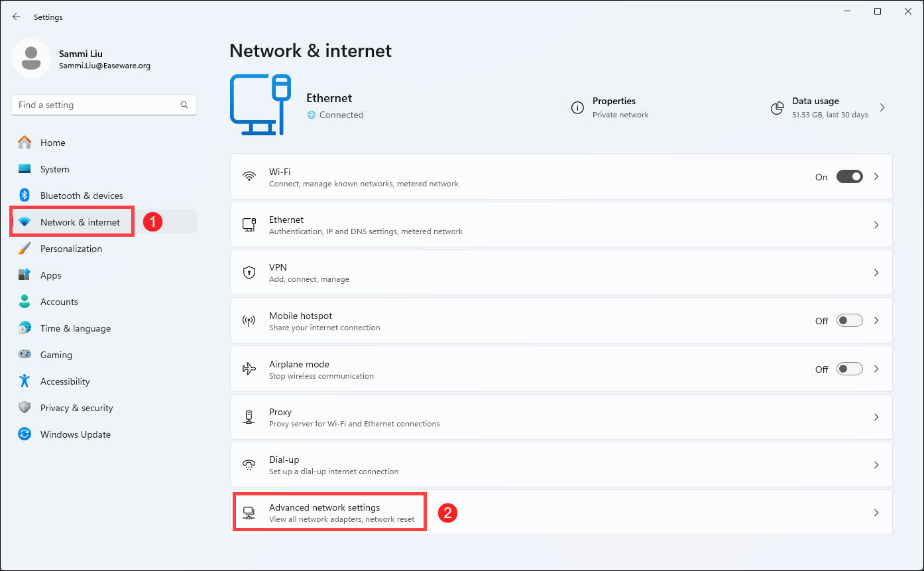Image resolution: width=924 pixels, height=571 pixels.
Task: Click the user profile avatar picture
Action: coord(30,58)
